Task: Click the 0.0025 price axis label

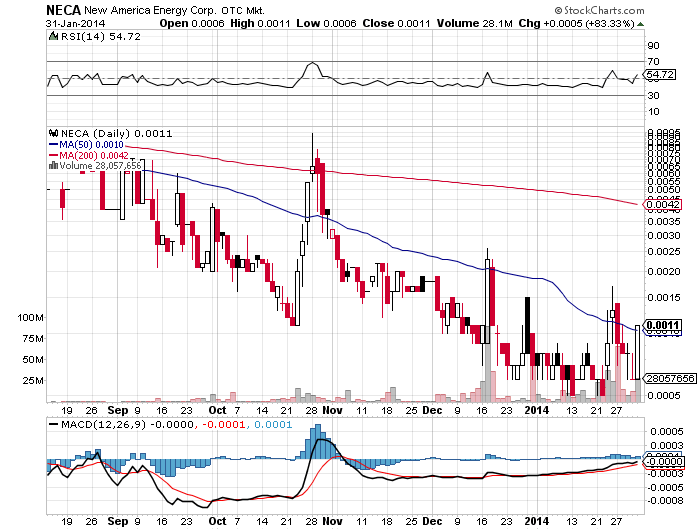Action: click(664, 252)
